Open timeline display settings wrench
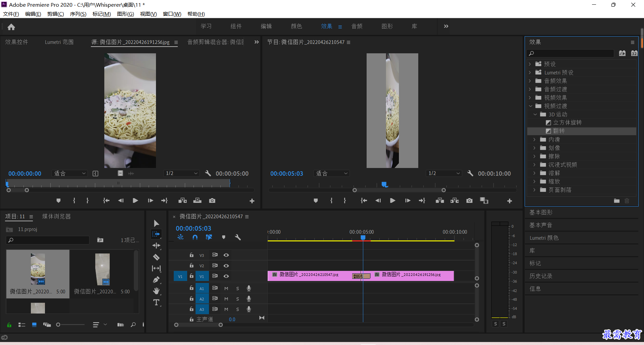Image resolution: width=644 pixels, height=345 pixels. [x=238, y=237]
